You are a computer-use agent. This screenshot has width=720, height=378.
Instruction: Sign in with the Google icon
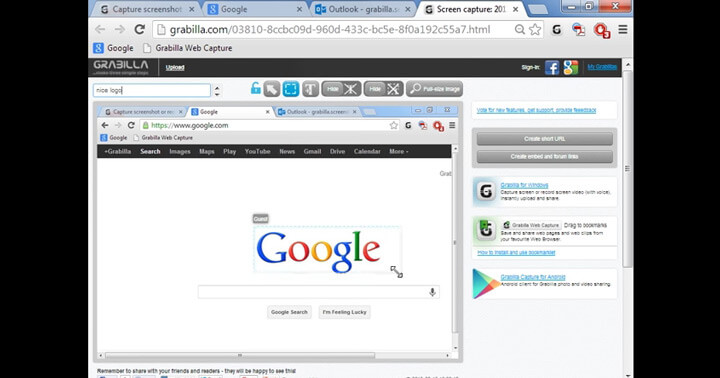coord(570,68)
